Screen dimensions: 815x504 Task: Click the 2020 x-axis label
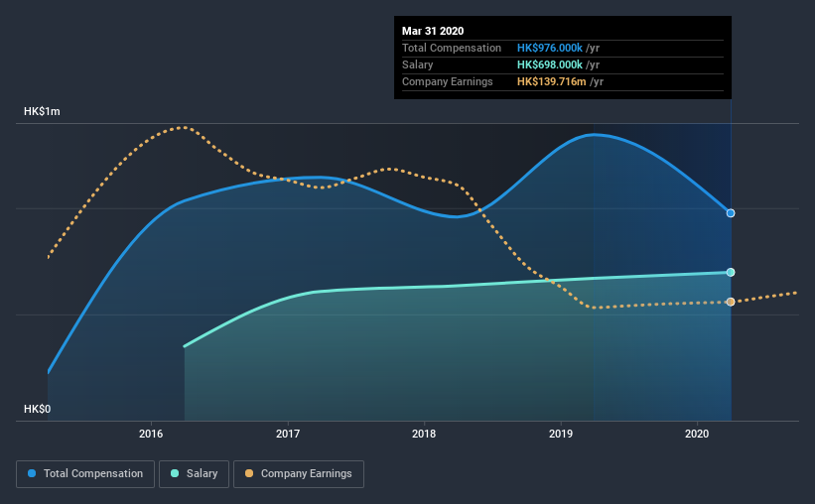point(697,434)
